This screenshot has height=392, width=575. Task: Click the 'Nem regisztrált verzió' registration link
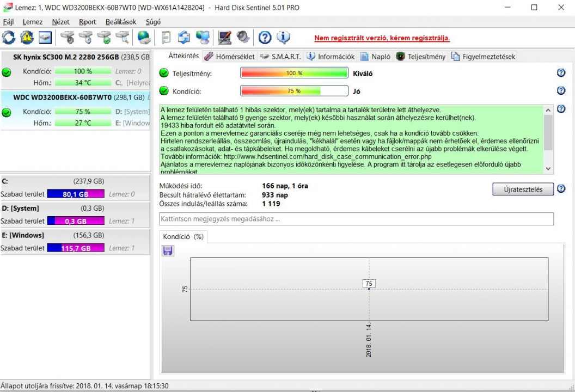(x=382, y=38)
